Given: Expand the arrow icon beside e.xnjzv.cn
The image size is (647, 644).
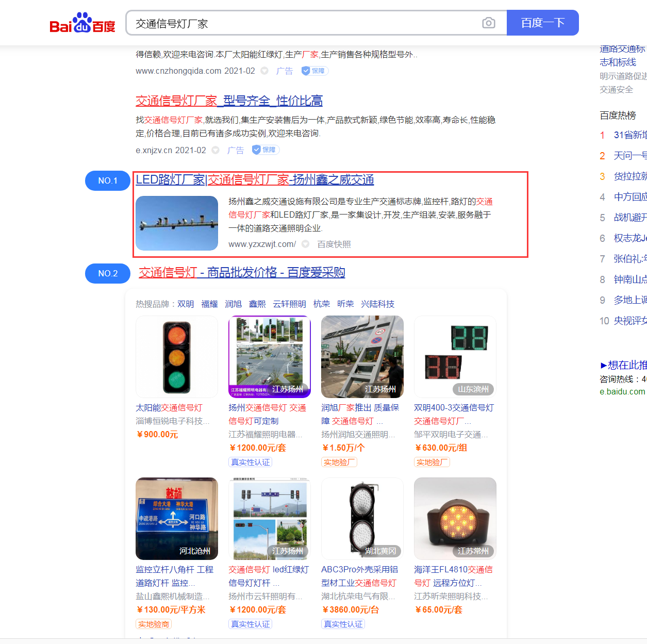Looking at the screenshot, I should click(215, 150).
